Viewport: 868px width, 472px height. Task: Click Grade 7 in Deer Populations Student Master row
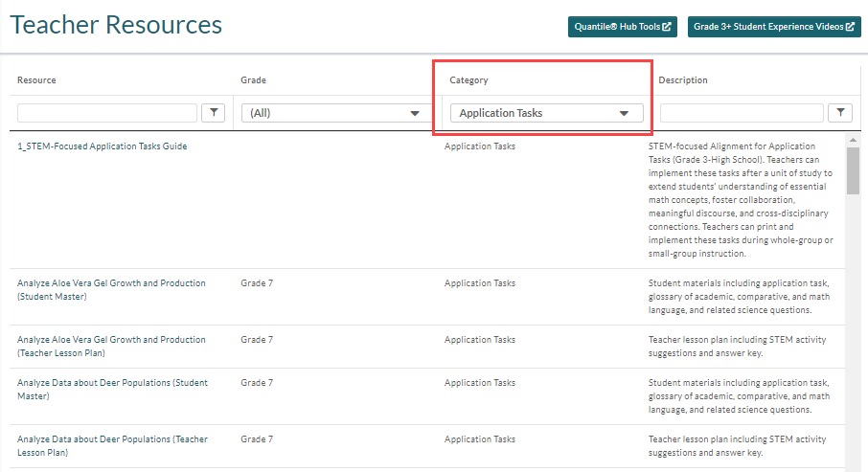(257, 382)
